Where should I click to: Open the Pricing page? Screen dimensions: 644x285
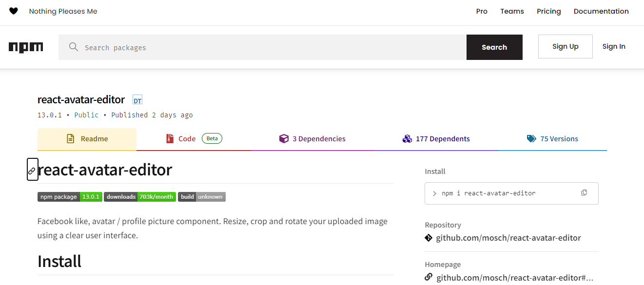(x=549, y=11)
